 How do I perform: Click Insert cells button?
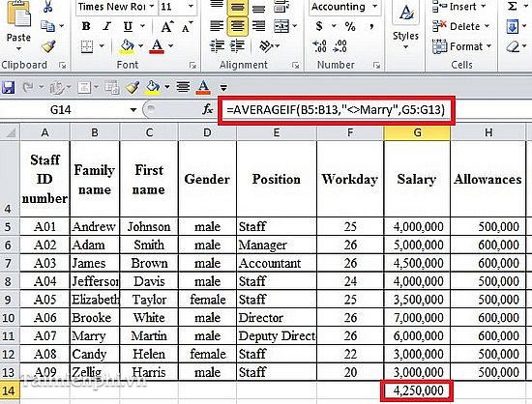[x=459, y=7]
